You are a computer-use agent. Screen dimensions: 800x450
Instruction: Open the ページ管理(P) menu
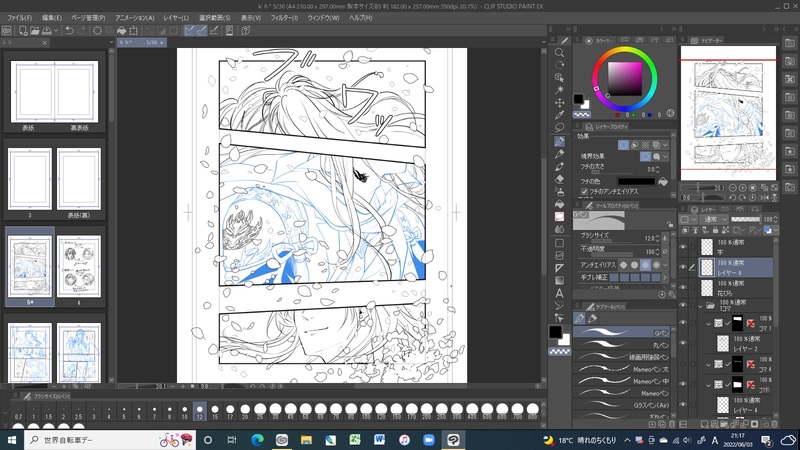[x=88, y=17]
